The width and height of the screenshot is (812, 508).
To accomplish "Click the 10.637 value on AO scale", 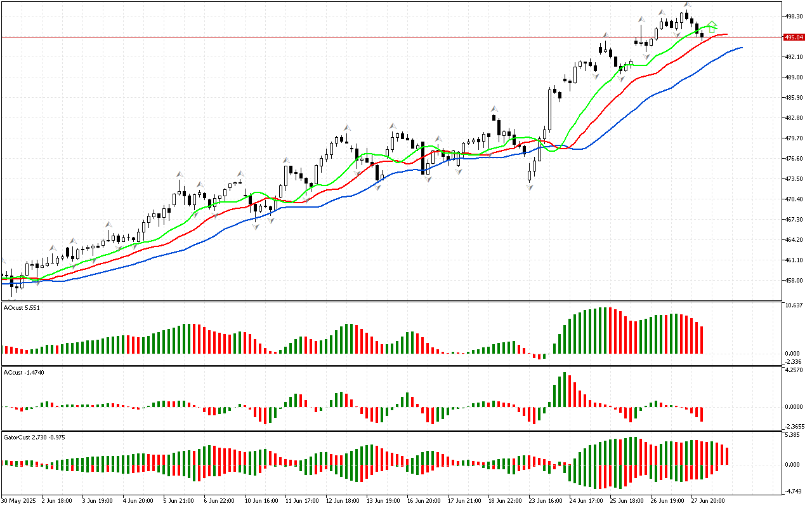I will point(794,305).
